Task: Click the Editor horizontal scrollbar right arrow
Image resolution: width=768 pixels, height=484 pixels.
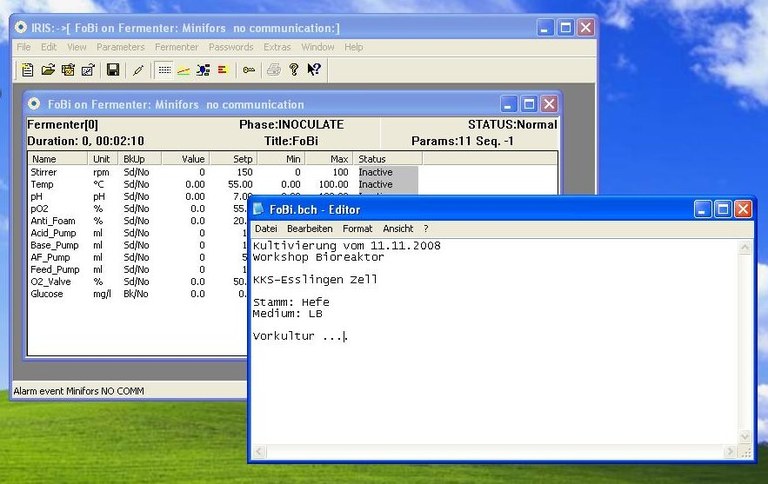Action: click(x=730, y=451)
